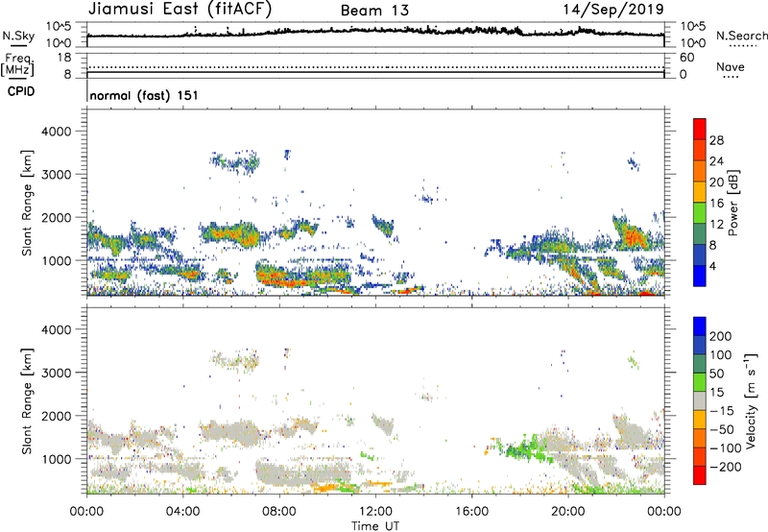768x532 pixels.
Task: Click power scale value '4'
Action: point(712,267)
